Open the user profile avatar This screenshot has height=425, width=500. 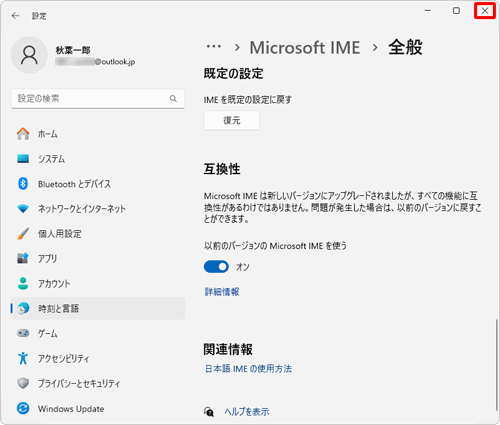pos(29,55)
